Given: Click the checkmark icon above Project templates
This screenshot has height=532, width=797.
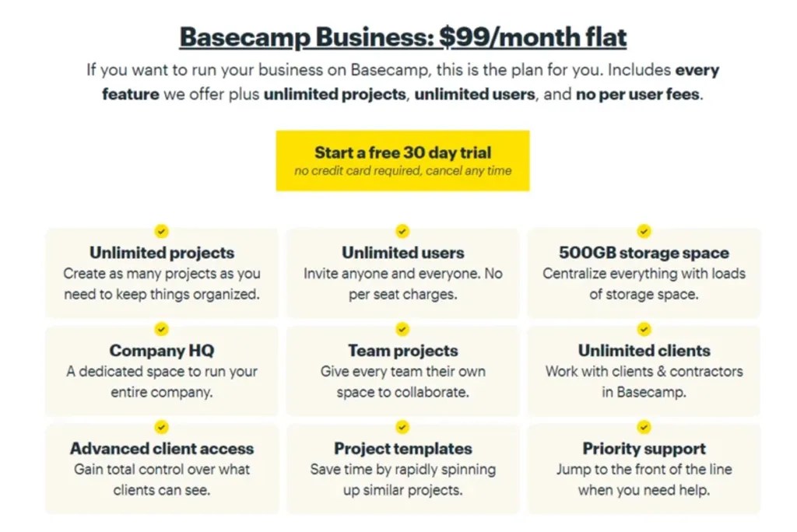Looking at the screenshot, I should 402,427.
